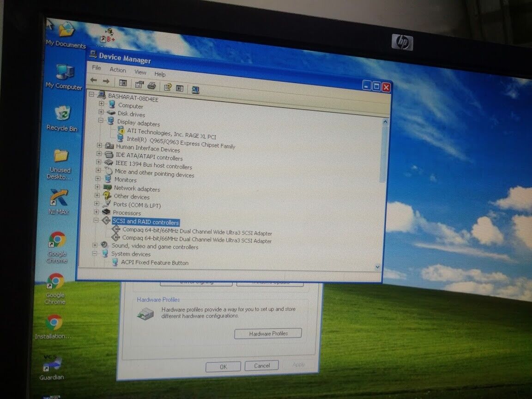
Task: Click Cancel in the System Properties dialog
Action: [262, 365]
